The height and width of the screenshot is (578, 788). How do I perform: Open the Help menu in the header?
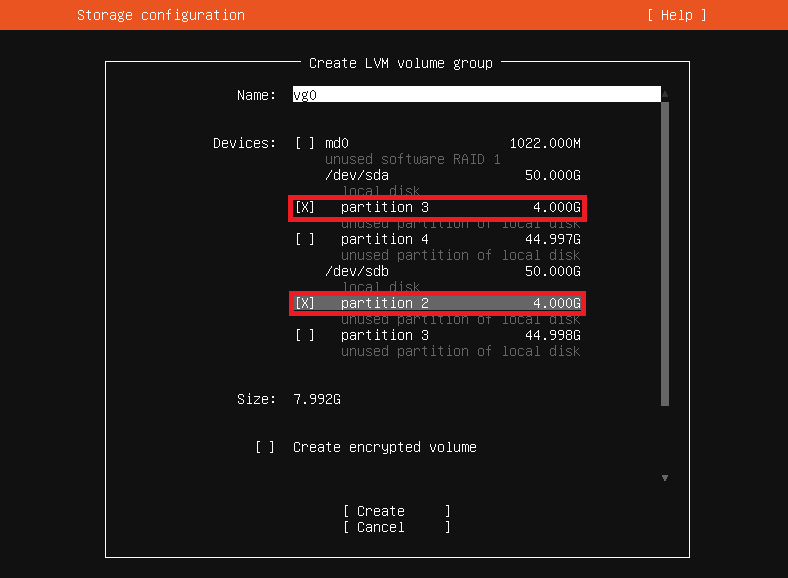coord(676,15)
